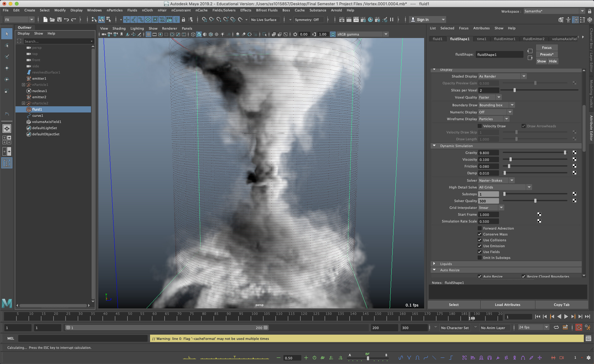Expand the Liquids section in the Attribute Editor
594x364 pixels.
point(434,264)
